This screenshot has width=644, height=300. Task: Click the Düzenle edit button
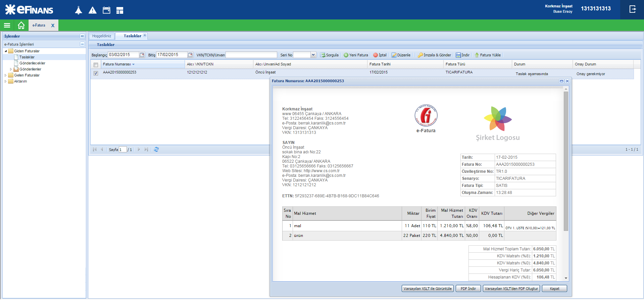click(401, 55)
